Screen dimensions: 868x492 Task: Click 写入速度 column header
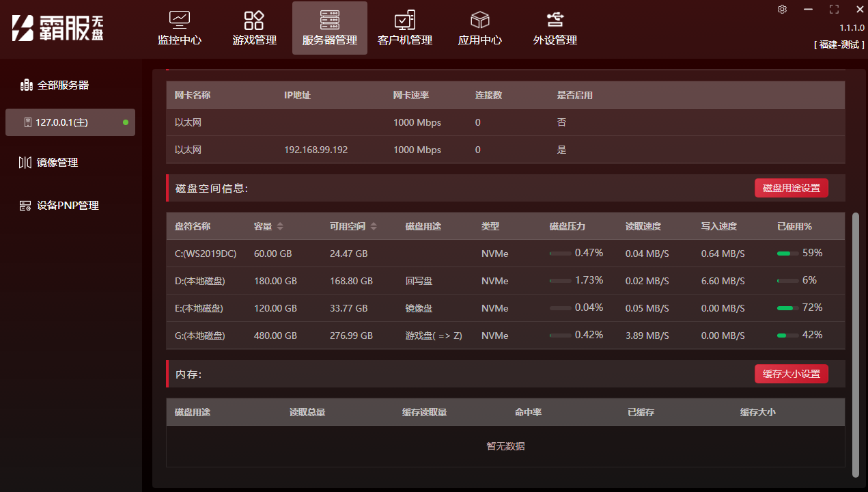[x=719, y=226]
